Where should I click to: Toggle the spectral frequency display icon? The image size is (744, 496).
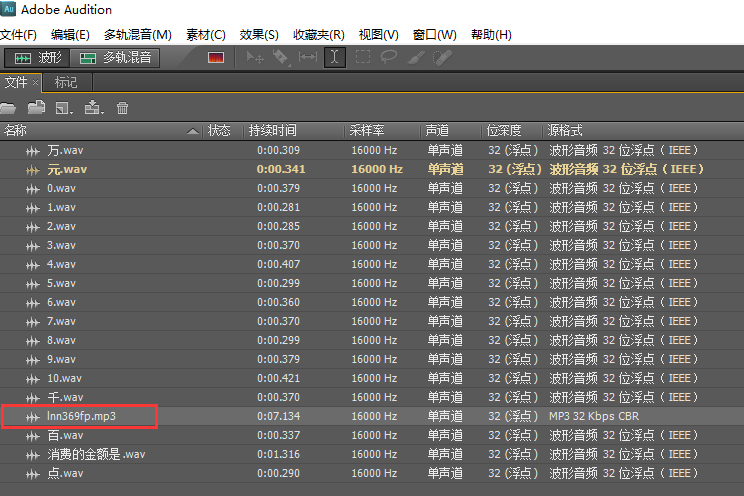[x=216, y=58]
